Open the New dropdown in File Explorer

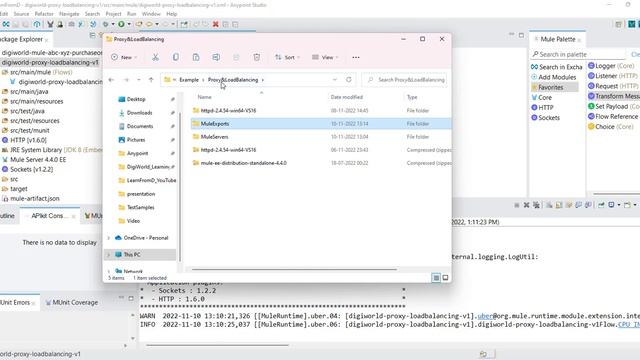coord(124,58)
